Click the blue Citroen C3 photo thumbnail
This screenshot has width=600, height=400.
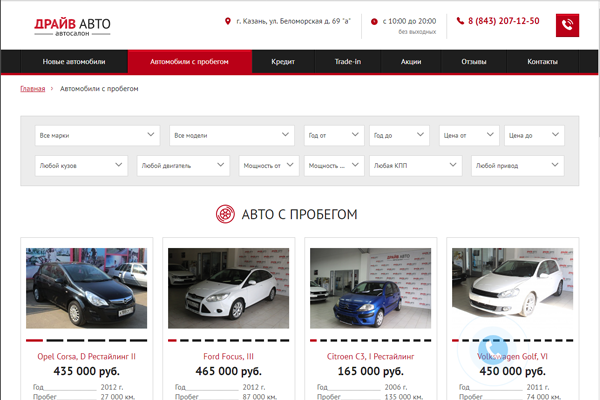tap(371, 288)
